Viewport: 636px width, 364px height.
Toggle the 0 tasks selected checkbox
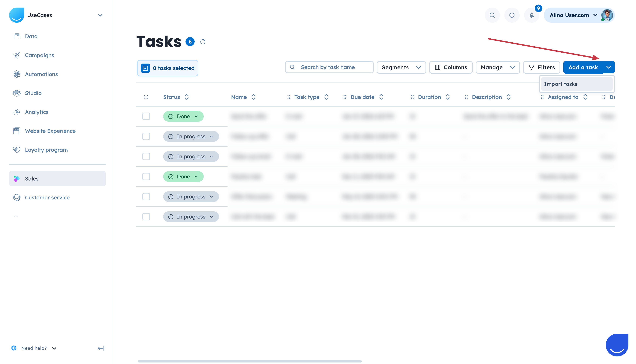click(x=145, y=68)
